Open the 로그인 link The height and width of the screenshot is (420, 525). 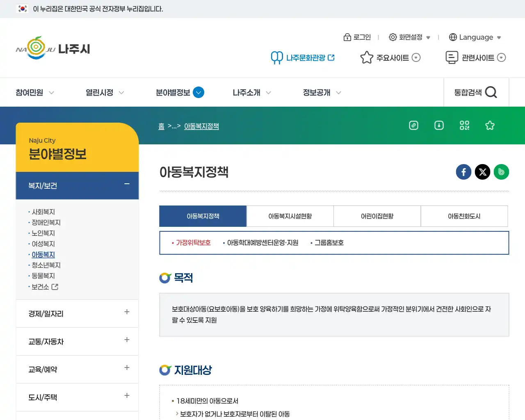(x=358, y=37)
